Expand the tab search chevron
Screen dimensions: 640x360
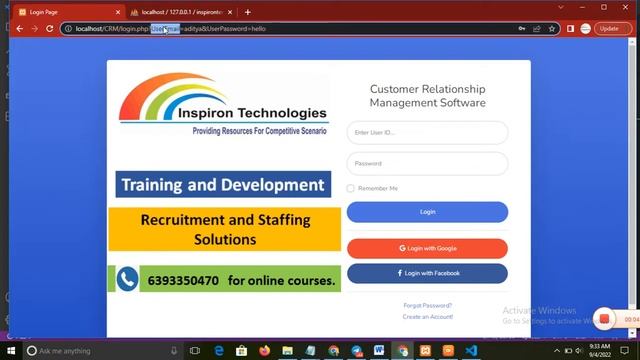(x=561, y=7)
